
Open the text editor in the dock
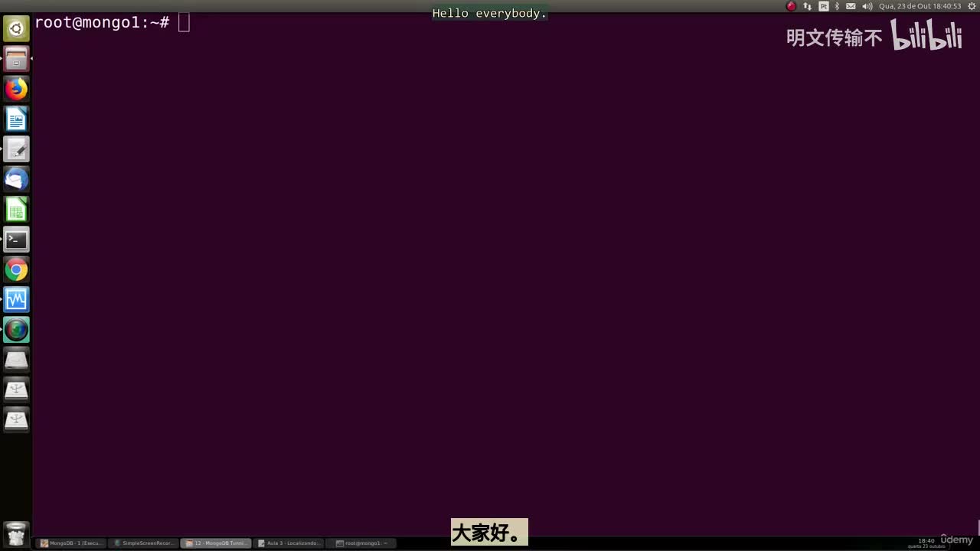pos(16,149)
